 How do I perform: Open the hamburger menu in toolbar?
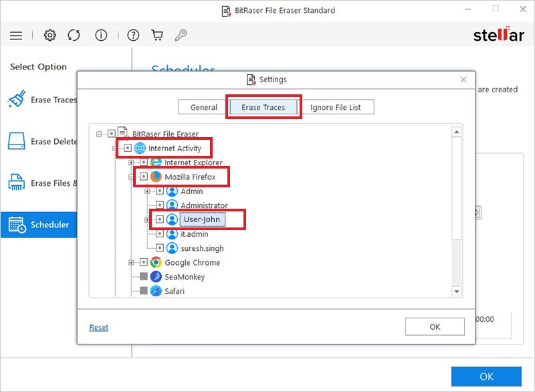tap(16, 35)
